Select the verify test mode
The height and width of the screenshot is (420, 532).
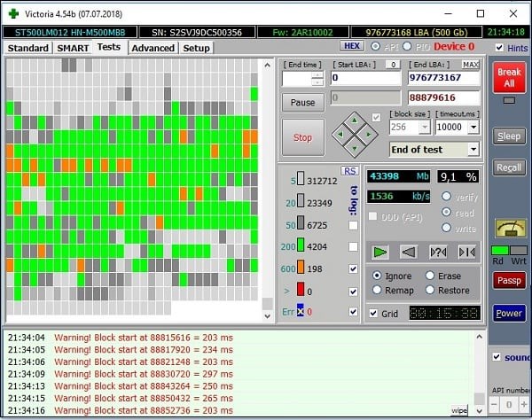point(447,197)
